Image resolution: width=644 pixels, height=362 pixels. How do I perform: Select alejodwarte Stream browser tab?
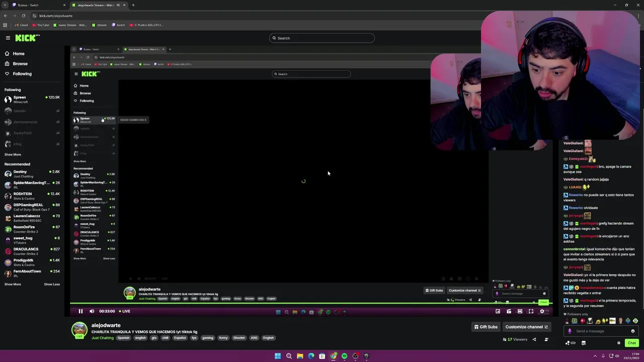(x=99, y=5)
